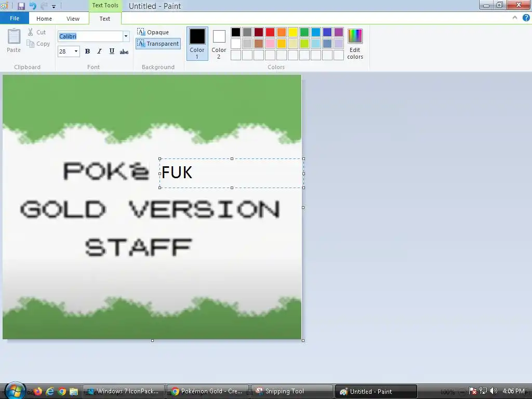Toggle Strikethrough formatting
532x399 pixels.
click(x=124, y=51)
